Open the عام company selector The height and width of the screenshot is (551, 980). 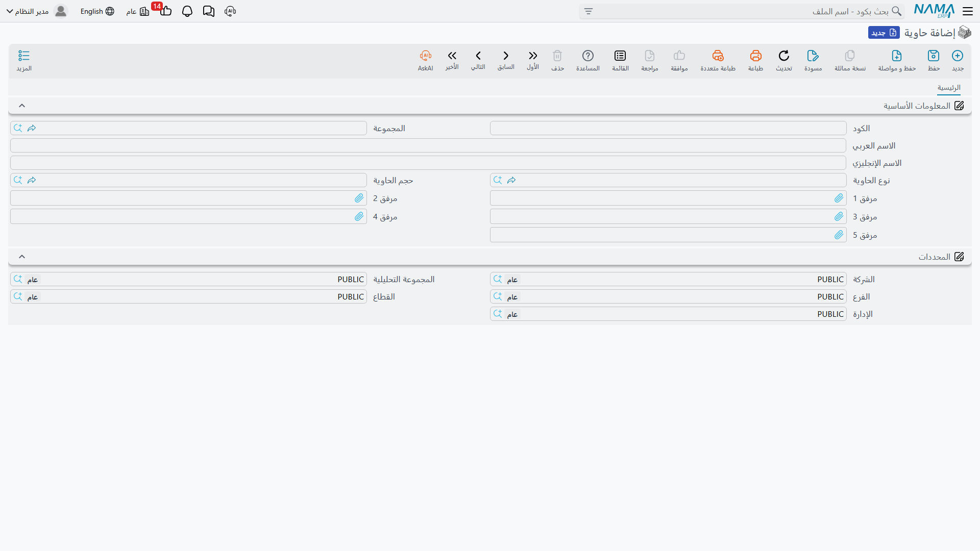(x=138, y=11)
